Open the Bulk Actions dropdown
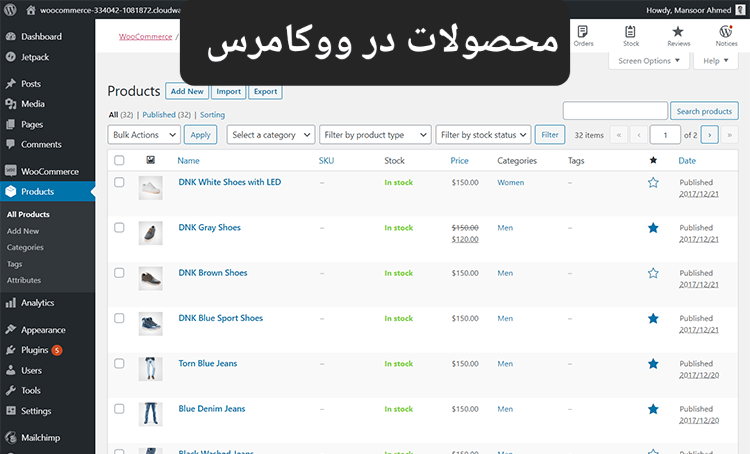 144,135
